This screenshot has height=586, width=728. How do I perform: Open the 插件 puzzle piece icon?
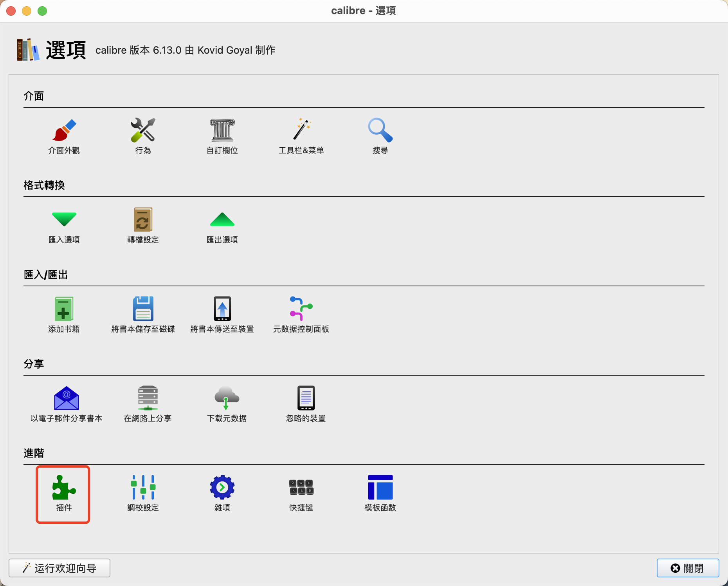coord(64,488)
